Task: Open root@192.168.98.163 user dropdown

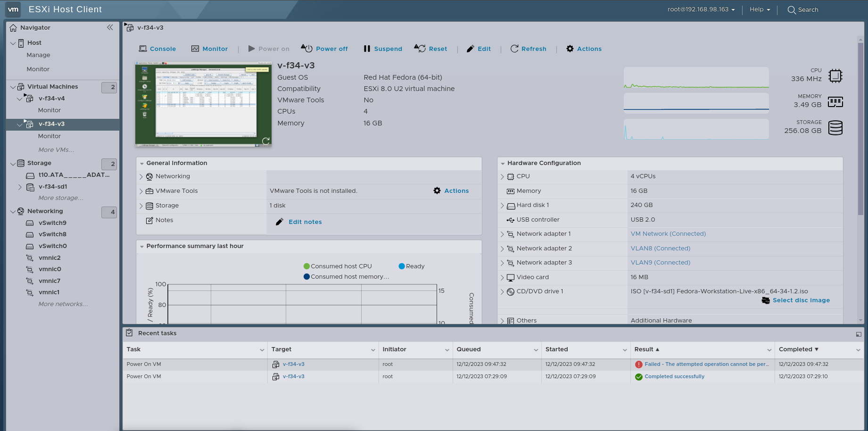Action: pyautogui.click(x=701, y=9)
